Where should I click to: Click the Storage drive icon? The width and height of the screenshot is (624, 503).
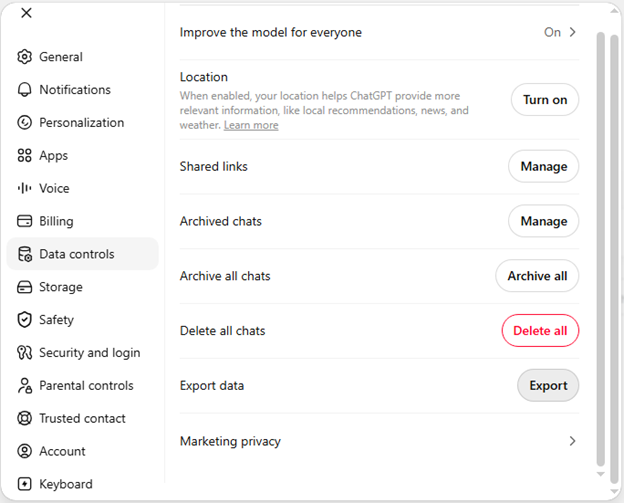[24, 287]
